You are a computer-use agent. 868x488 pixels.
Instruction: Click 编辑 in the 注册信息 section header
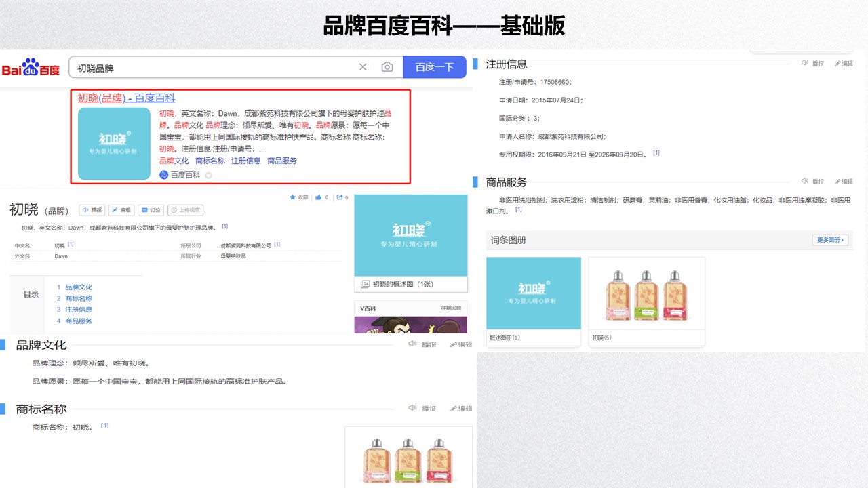[x=844, y=63]
